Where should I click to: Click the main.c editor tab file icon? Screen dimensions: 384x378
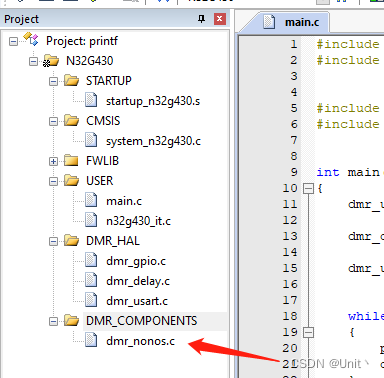[x=269, y=22]
